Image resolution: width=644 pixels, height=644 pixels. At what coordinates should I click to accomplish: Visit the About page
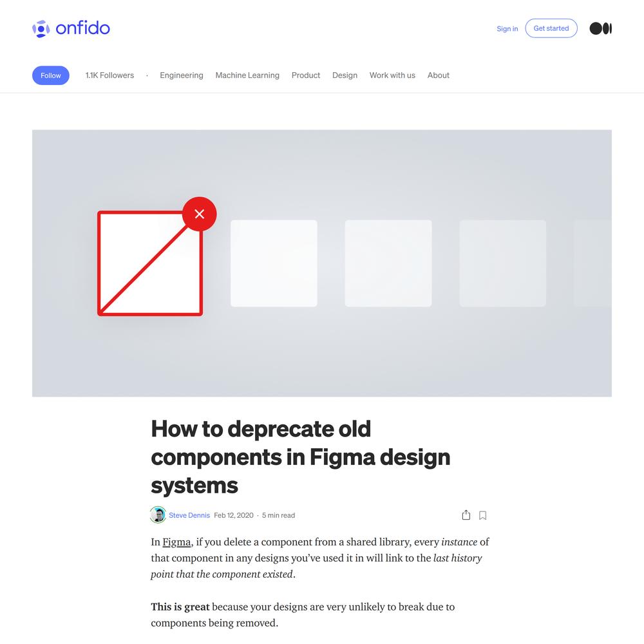click(438, 75)
